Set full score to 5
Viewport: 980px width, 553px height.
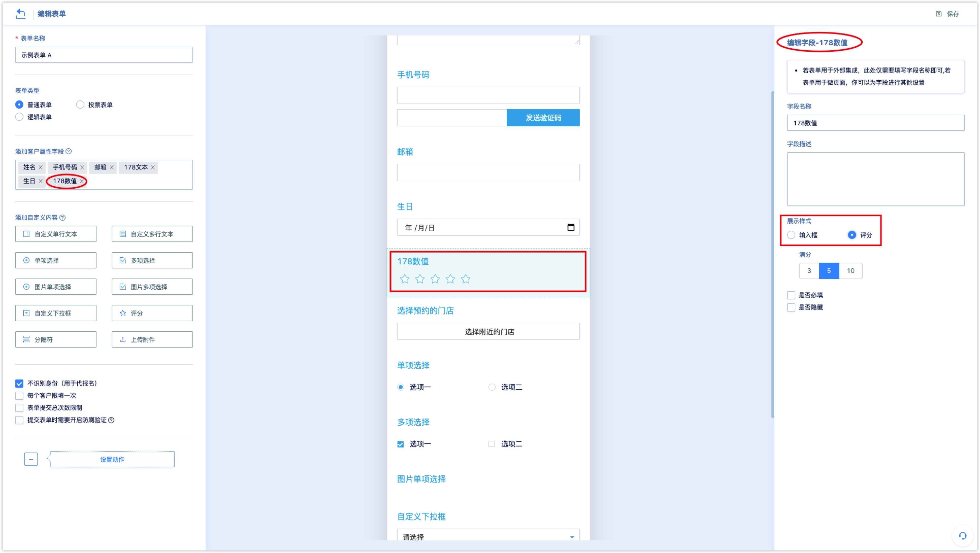point(829,271)
